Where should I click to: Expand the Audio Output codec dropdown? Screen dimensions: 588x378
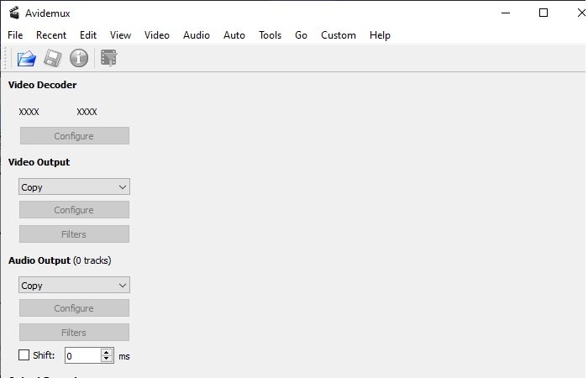74,285
